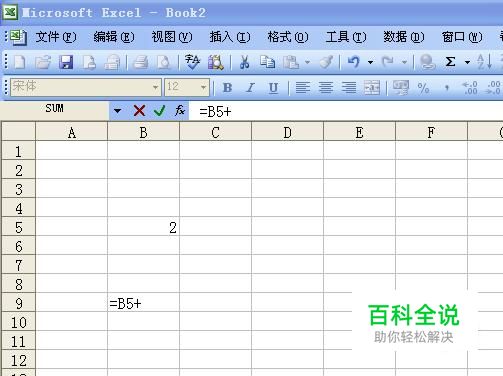The width and height of the screenshot is (503, 376).
Task: Open the font size 12 dropdown
Action: (203, 87)
